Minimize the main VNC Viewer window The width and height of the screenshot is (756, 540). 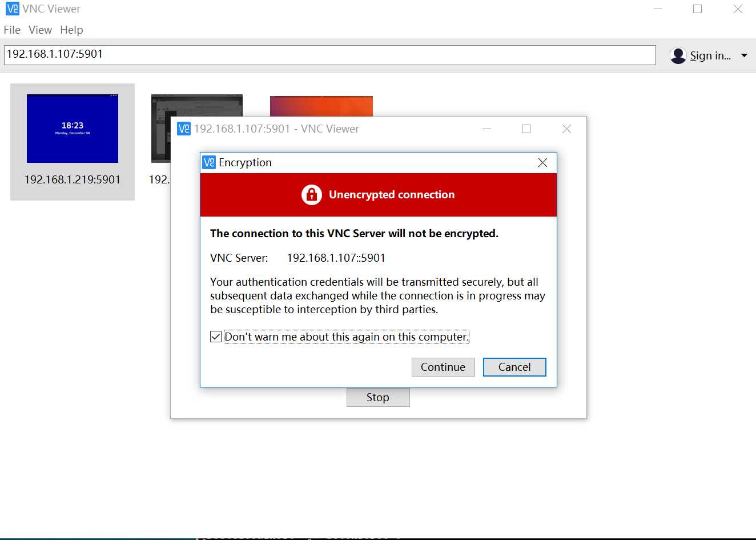(658, 9)
